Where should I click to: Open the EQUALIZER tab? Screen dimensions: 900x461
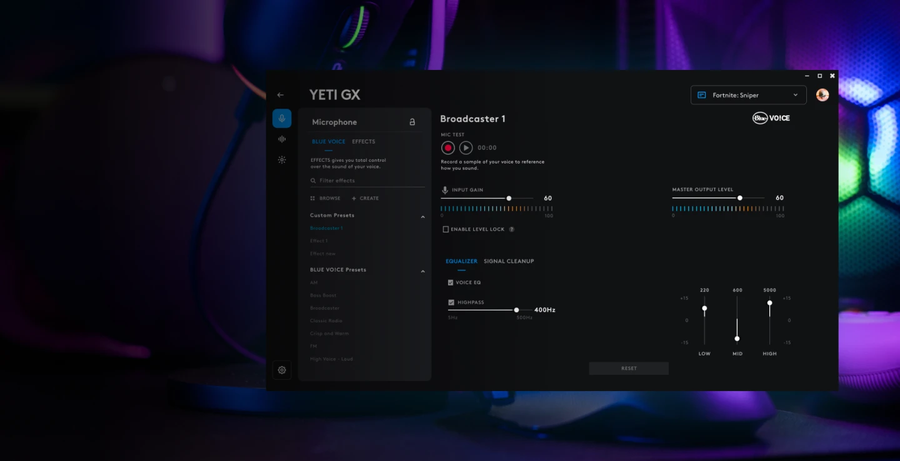pyautogui.click(x=461, y=261)
